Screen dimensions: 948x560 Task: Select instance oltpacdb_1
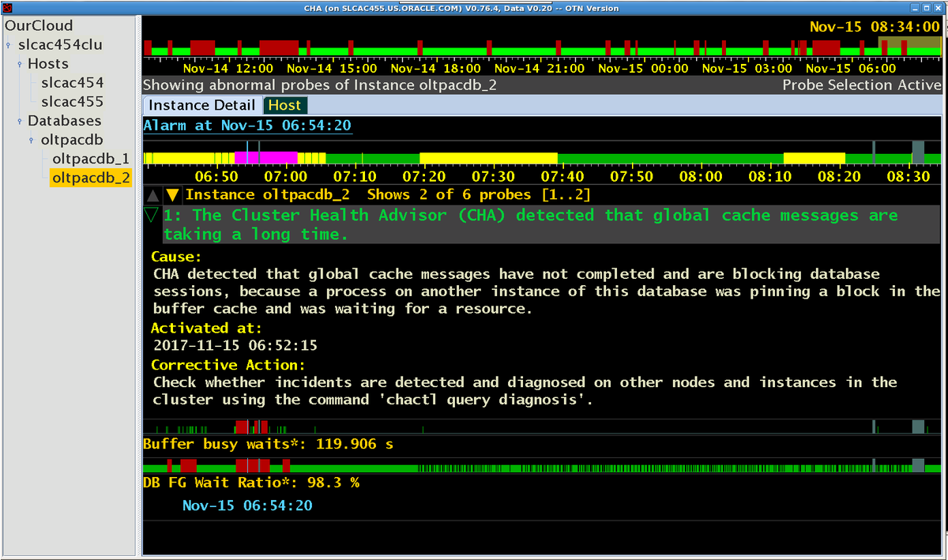pyautogui.click(x=91, y=159)
